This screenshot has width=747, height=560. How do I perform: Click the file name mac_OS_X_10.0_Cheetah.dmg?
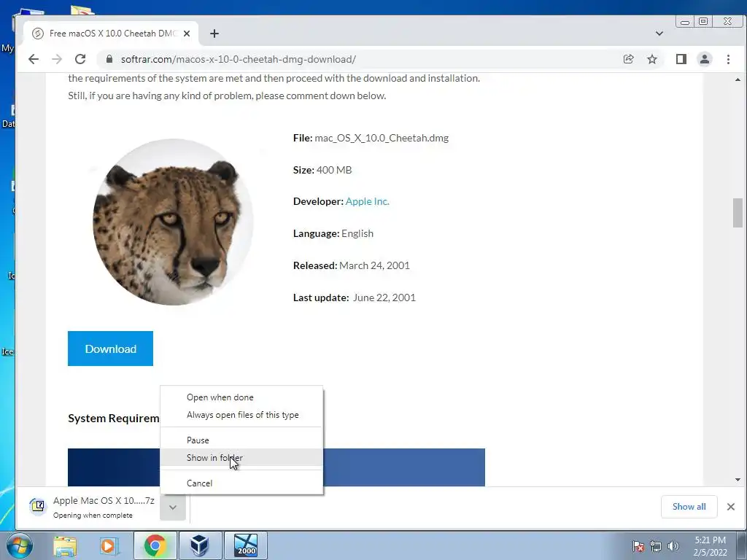(382, 138)
